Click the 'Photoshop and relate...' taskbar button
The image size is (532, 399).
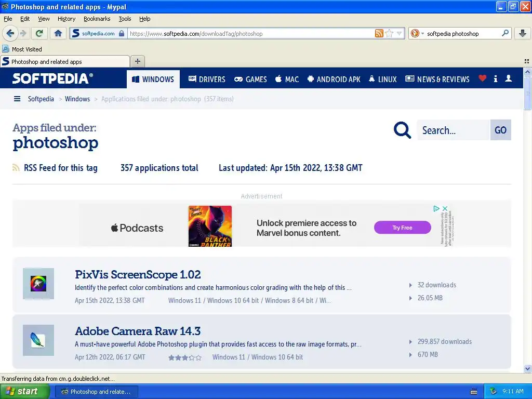pyautogui.click(x=96, y=392)
